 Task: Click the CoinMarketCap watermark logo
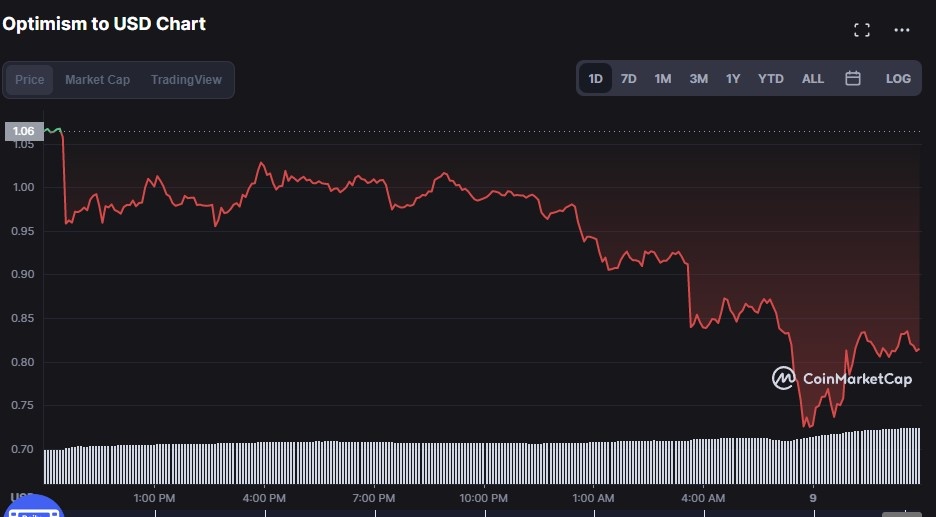(x=842, y=378)
